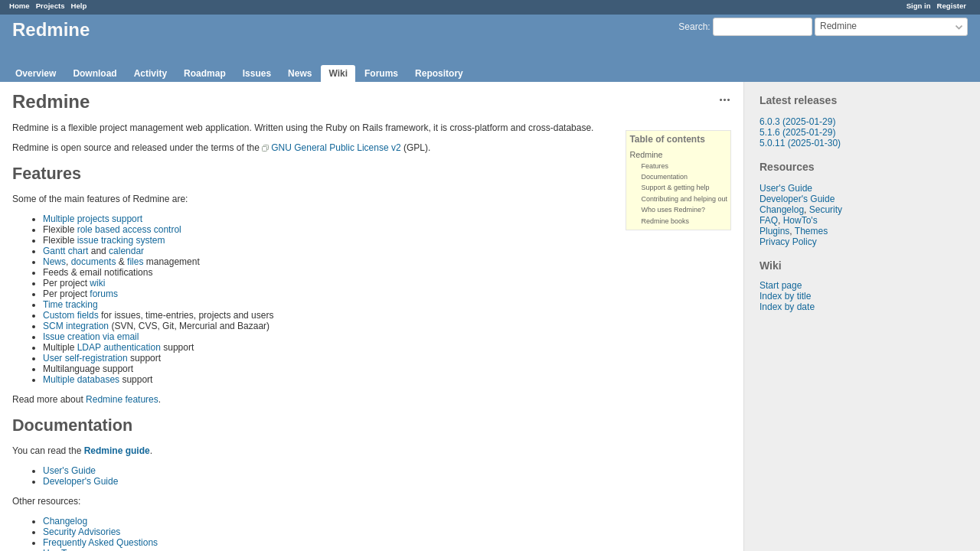Click external link icon before GNU License

point(265,148)
